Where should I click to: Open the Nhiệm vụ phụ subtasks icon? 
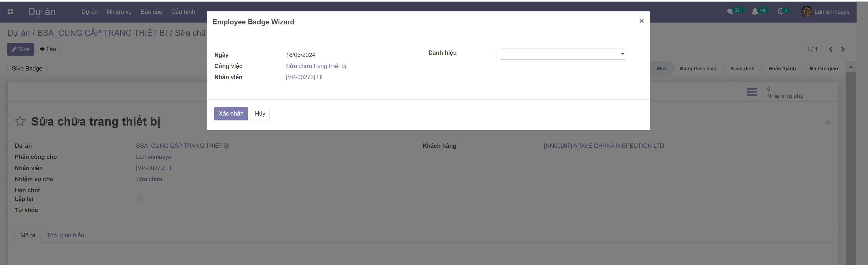tap(752, 92)
